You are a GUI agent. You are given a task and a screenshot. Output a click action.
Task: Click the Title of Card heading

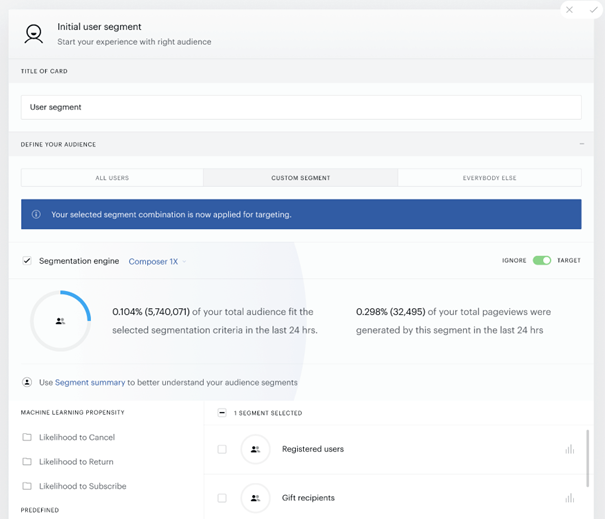[x=44, y=71]
